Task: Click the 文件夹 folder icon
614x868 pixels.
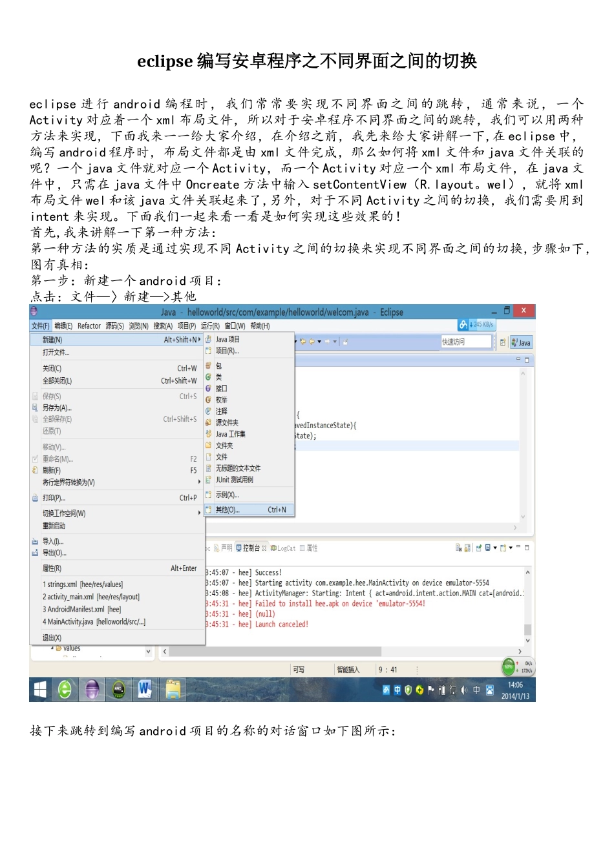Action: coord(209,445)
